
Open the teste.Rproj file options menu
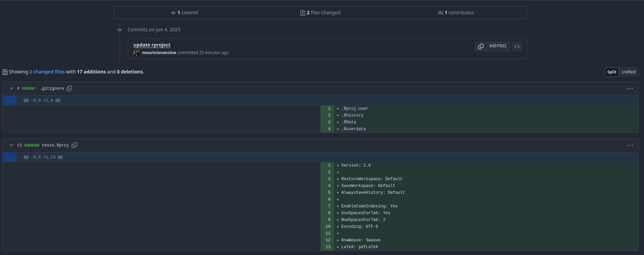pyautogui.click(x=630, y=146)
